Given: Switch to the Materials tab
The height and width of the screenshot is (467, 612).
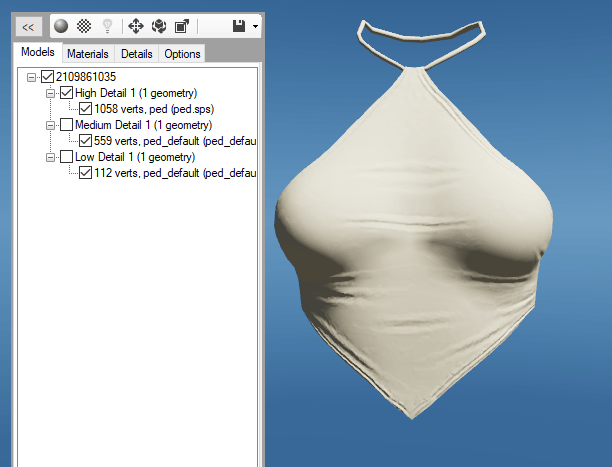Looking at the screenshot, I should click(x=88, y=54).
